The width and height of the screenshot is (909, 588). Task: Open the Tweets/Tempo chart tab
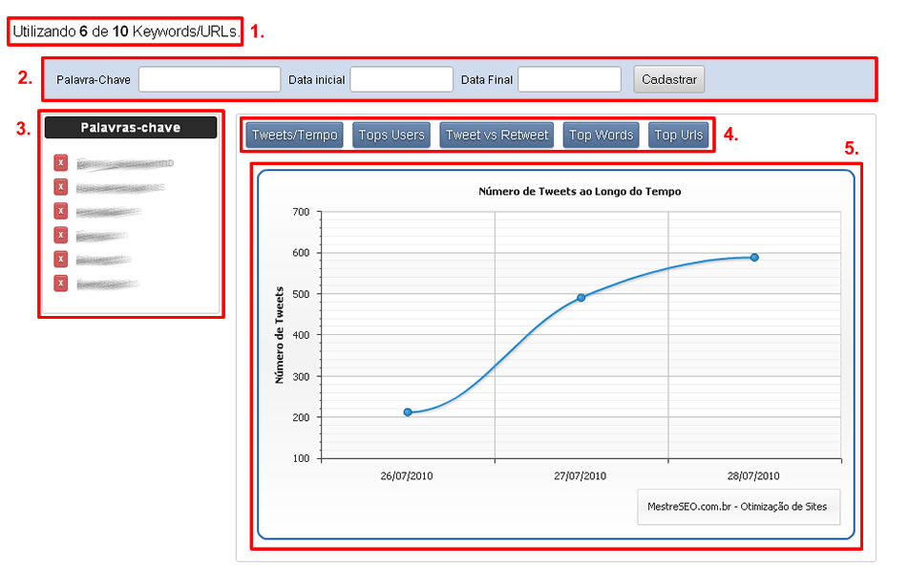click(x=294, y=136)
